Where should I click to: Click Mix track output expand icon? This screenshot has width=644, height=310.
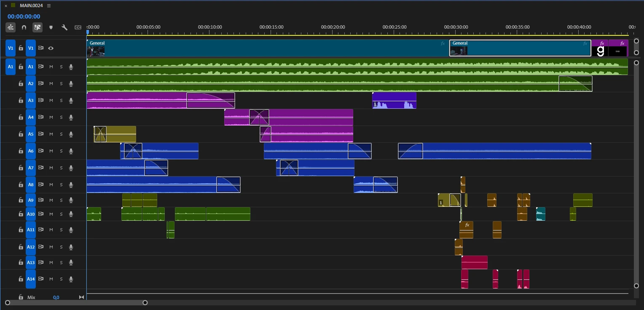click(x=81, y=297)
